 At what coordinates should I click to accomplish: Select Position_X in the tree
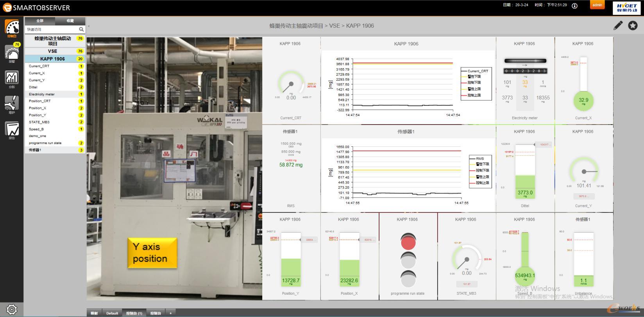[55, 108]
